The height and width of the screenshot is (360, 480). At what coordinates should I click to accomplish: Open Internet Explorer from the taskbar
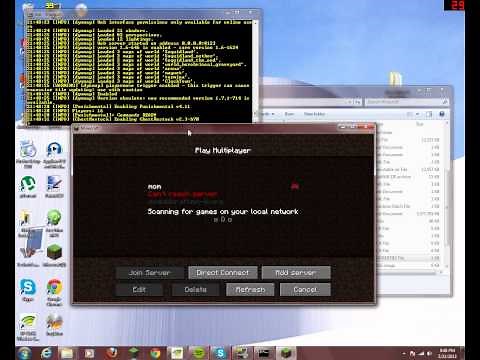pos(46,353)
